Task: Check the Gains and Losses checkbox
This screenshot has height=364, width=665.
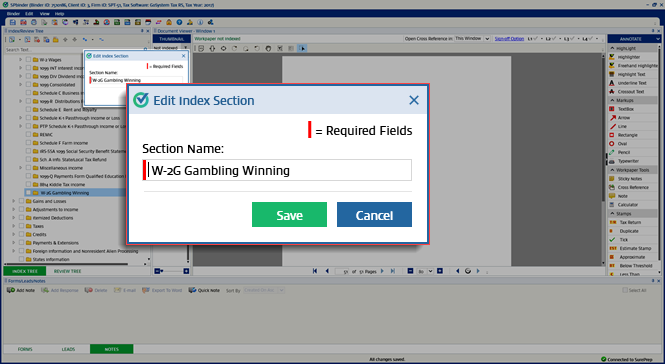Action: [21, 201]
